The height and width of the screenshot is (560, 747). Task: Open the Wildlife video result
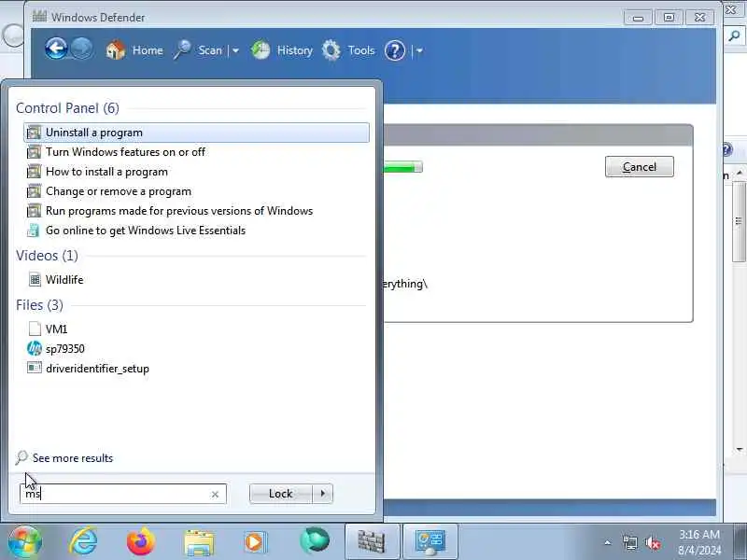(x=196, y=279)
